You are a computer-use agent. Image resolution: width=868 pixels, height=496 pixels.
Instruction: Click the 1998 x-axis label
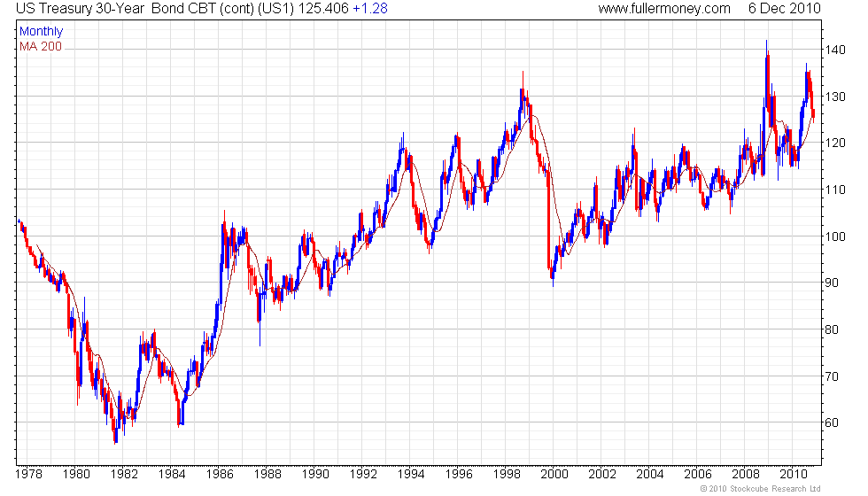(507, 475)
